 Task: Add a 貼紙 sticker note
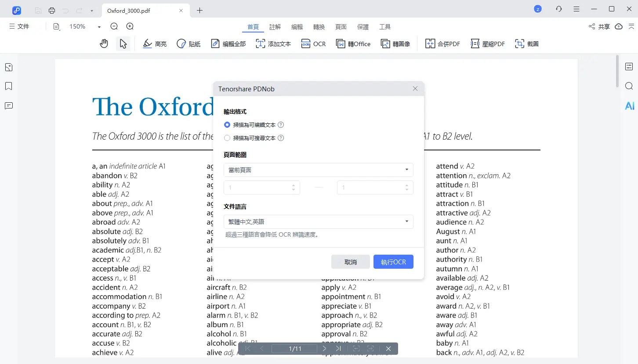pyautogui.click(x=188, y=44)
